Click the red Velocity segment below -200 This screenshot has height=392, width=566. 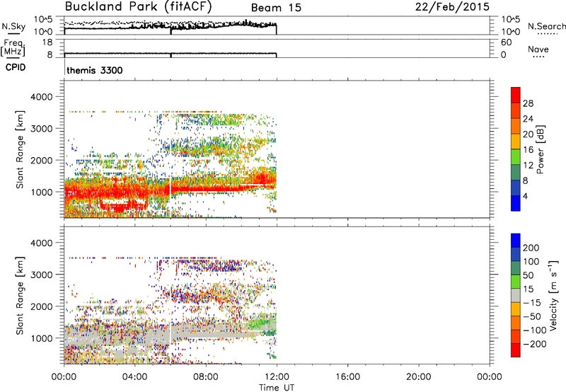pos(516,350)
